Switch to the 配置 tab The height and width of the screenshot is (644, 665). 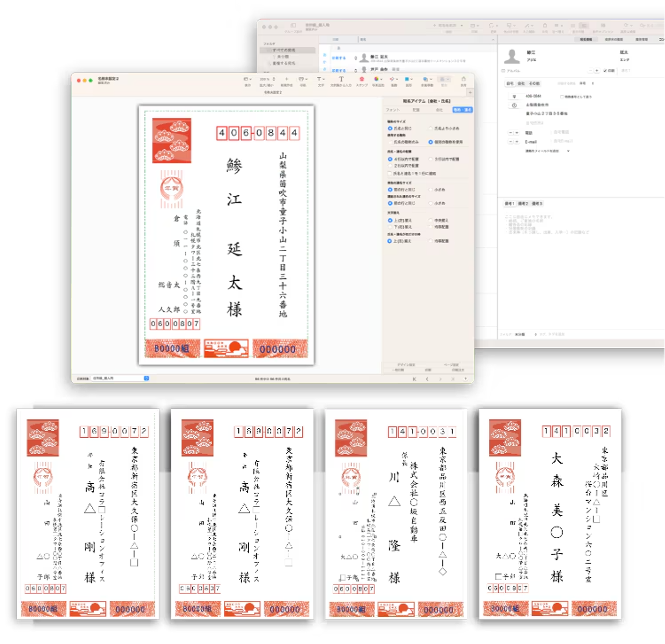point(416,110)
